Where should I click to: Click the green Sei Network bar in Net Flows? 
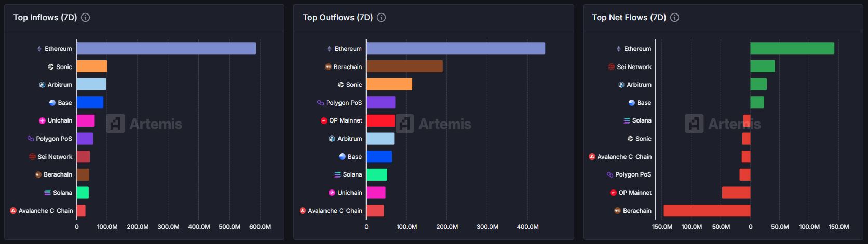click(763, 66)
